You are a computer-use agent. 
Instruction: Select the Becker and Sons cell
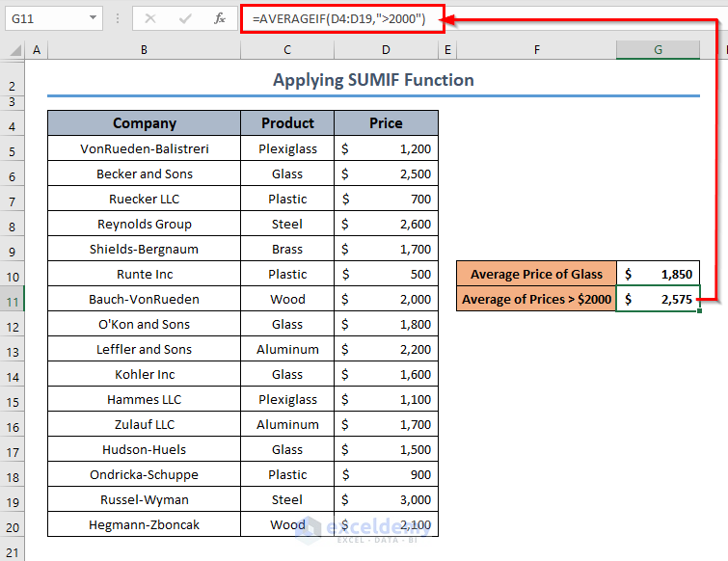144,174
